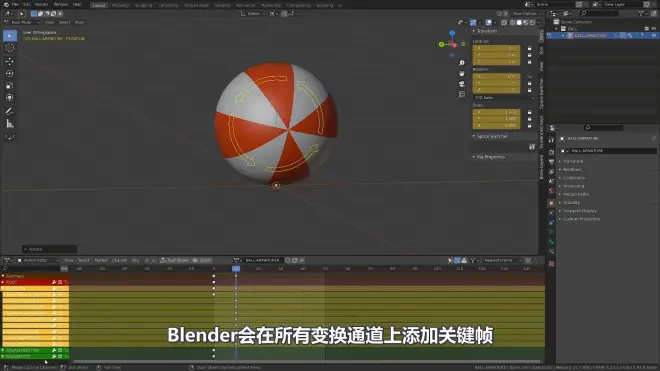
Task: Open the Pose menu in viewport header
Action: [x=79, y=22]
